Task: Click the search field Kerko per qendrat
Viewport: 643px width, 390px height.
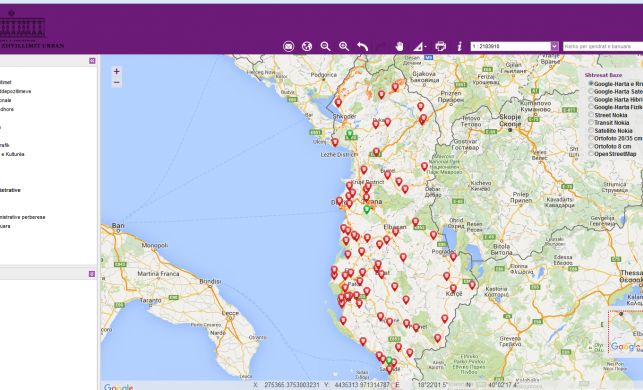Action: pos(603,46)
